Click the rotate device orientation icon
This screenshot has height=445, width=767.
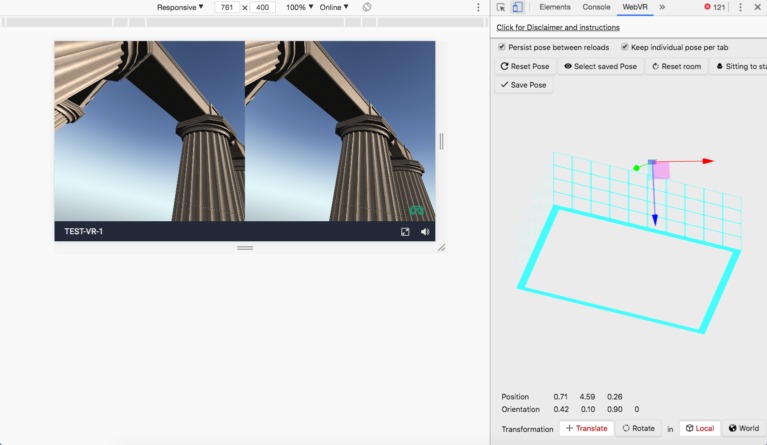367,7
